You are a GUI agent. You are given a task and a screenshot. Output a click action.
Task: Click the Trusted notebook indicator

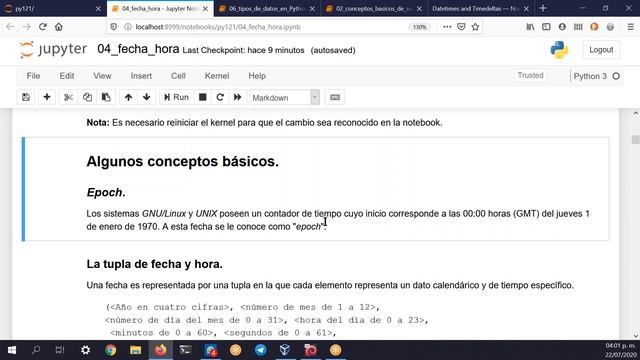(x=530, y=76)
